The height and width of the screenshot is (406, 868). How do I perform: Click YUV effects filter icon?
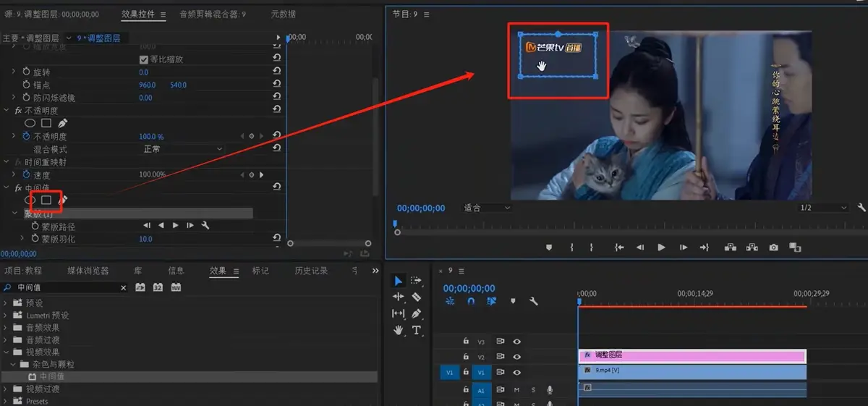(175, 287)
